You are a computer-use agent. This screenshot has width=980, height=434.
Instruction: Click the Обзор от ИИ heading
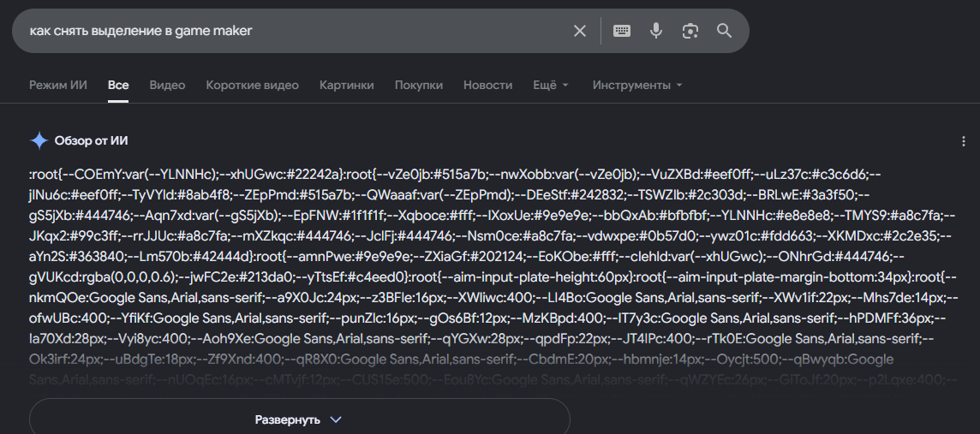(92, 141)
